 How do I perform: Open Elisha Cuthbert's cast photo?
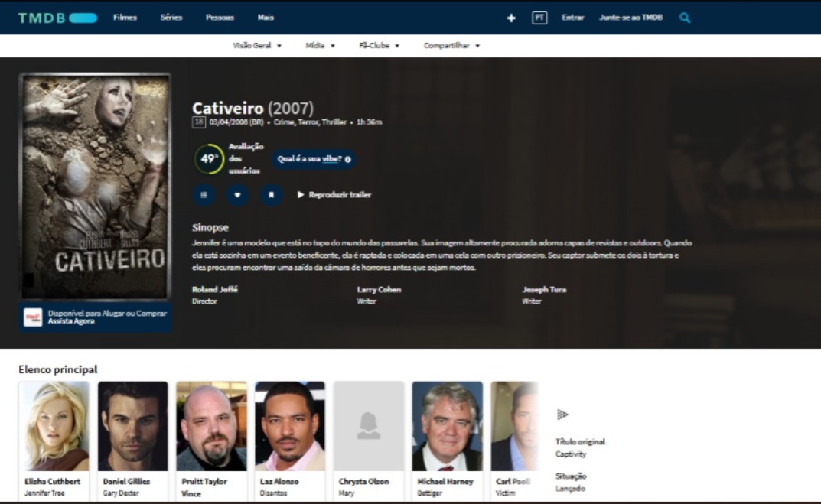point(54,426)
